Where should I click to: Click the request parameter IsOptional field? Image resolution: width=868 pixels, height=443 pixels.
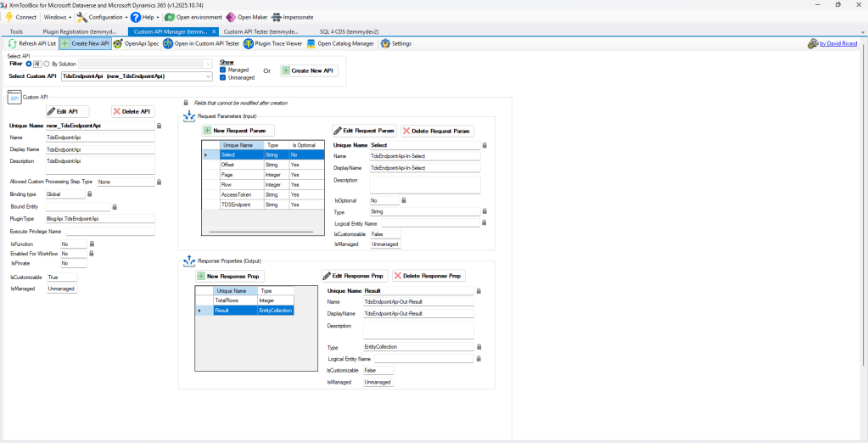[x=384, y=200]
